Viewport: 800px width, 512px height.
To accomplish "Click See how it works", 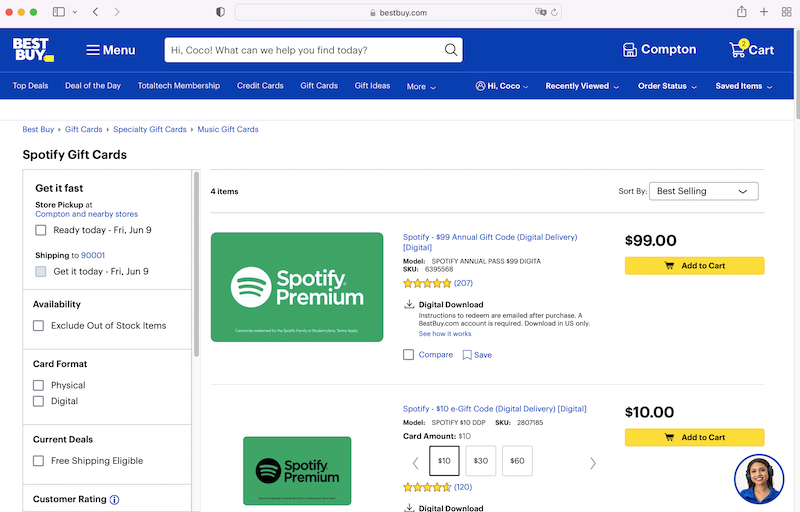I will (445, 334).
